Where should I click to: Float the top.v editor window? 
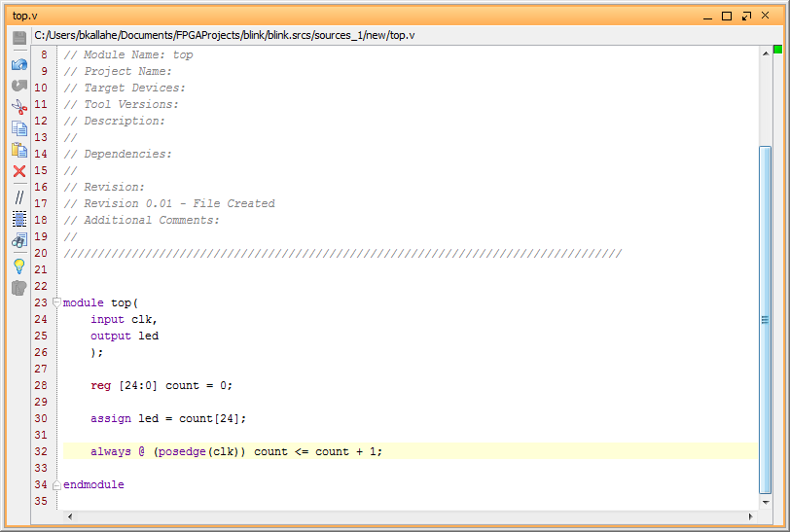pos(746,17)
